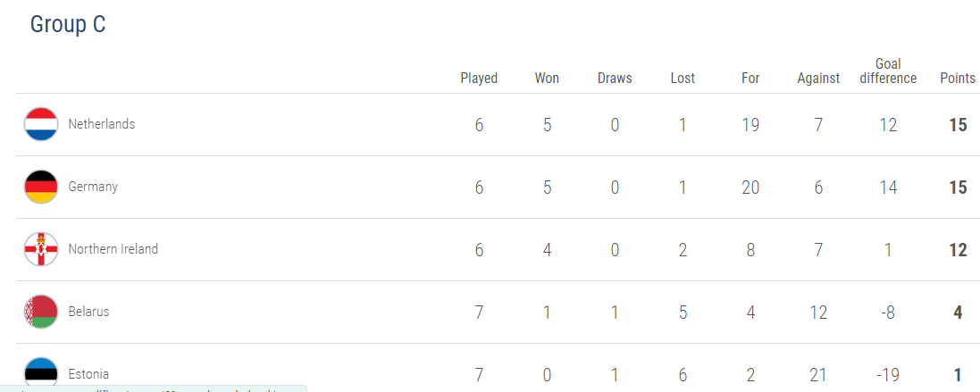Click the For column header
The height and width of the screenshot is (392, 980).
click(x=750, y=79)
